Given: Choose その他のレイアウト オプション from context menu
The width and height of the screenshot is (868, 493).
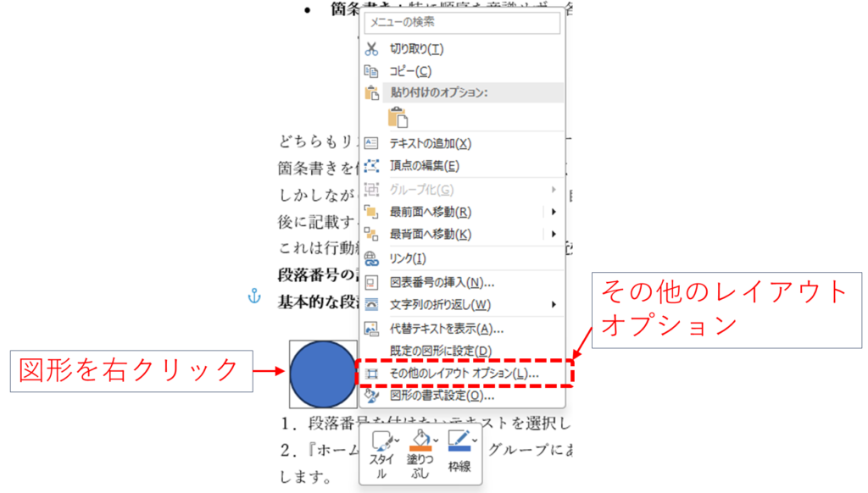Looking at the screenshot, I should [463, 373].
